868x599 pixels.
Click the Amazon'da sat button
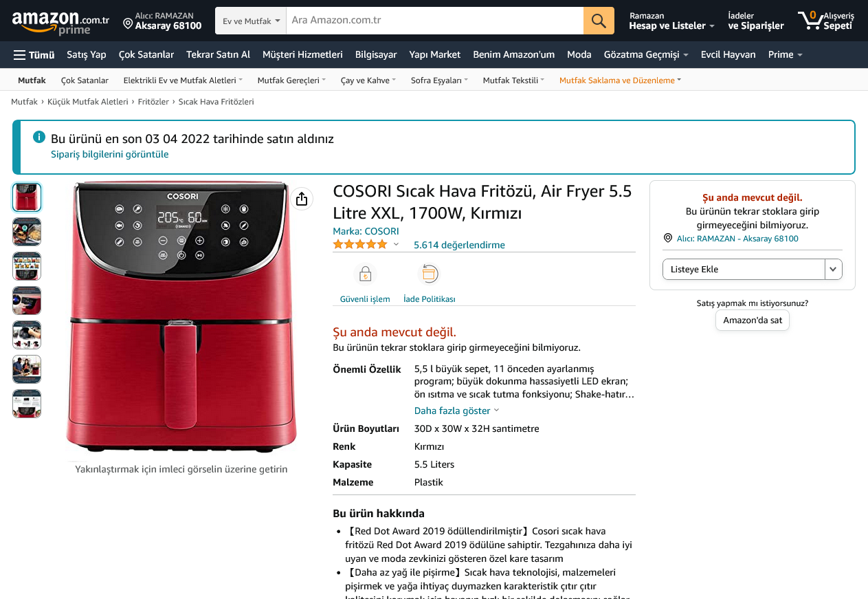753,320
